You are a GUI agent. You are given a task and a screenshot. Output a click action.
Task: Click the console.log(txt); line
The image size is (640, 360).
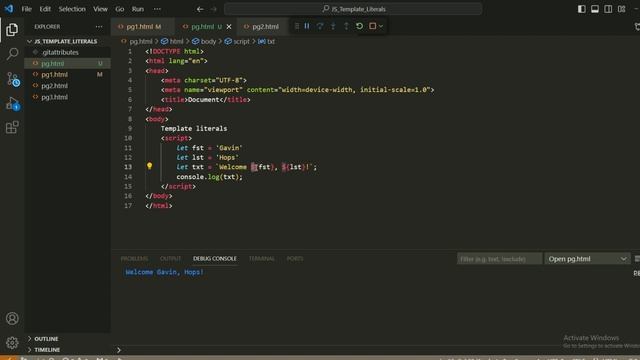click(x=209, y=177)
